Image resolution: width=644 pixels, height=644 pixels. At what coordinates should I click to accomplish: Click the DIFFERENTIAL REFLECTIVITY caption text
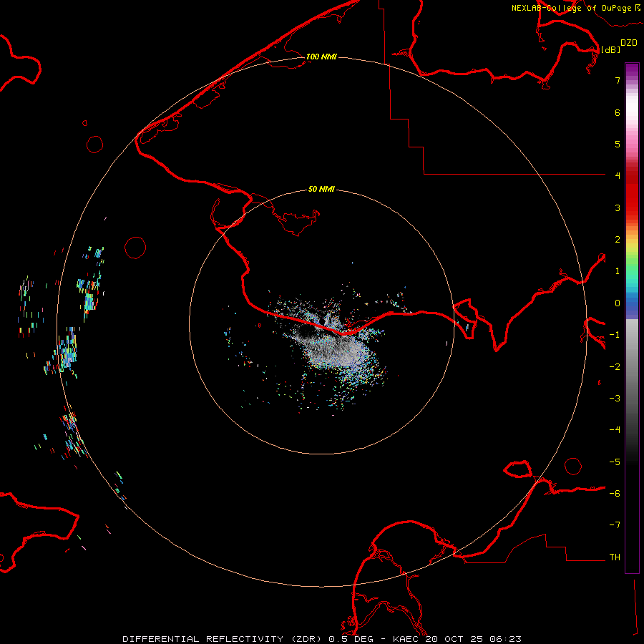click(x=203, y=639)
